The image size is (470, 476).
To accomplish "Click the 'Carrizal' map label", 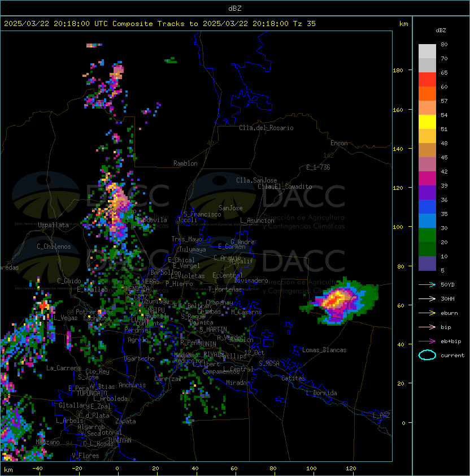I will [168, 379].
